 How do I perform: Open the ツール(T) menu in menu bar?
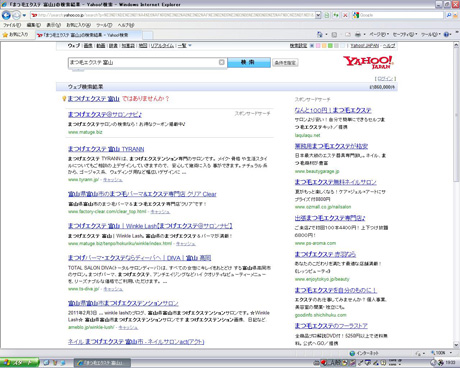coord(104,25)
